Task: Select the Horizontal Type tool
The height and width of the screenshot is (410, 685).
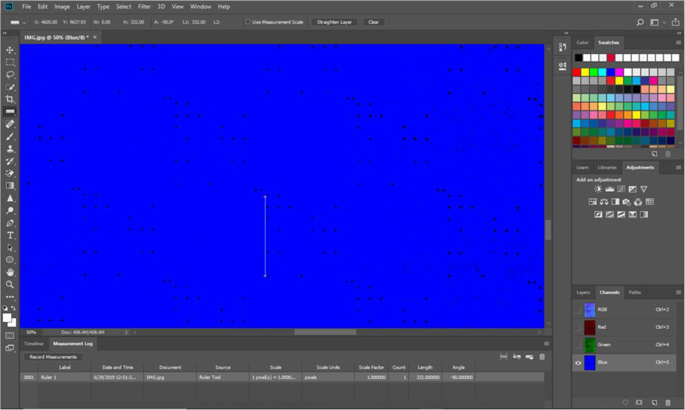Action: [x=10, y=235]
